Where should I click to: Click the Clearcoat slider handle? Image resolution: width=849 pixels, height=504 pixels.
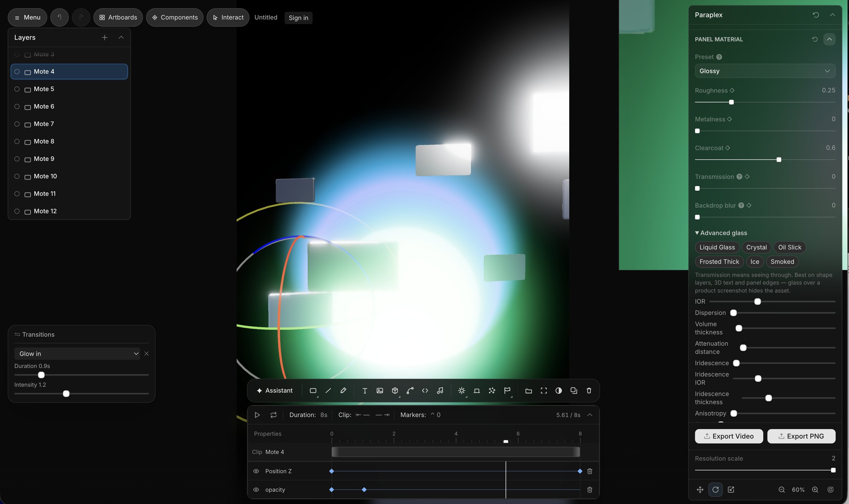point(779,160)
